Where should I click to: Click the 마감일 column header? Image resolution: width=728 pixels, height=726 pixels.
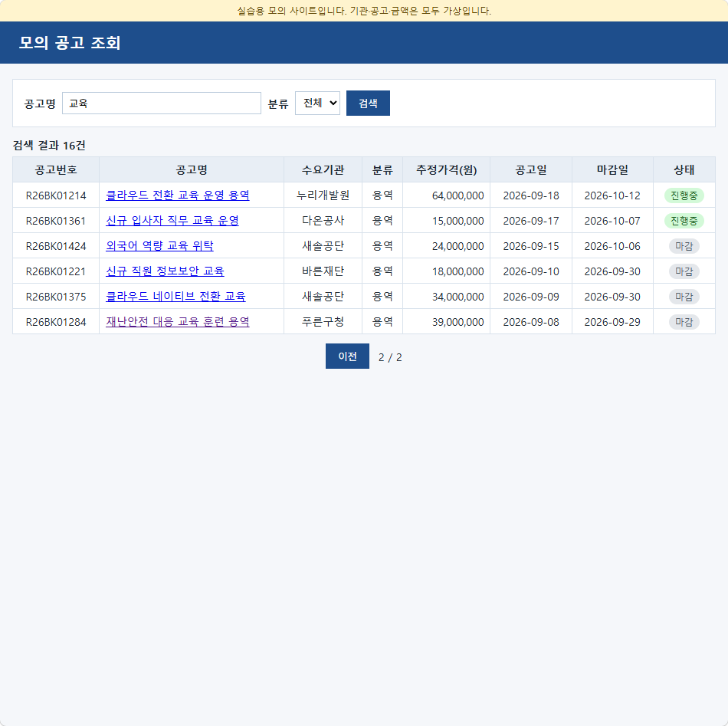[x=612, y=170]
